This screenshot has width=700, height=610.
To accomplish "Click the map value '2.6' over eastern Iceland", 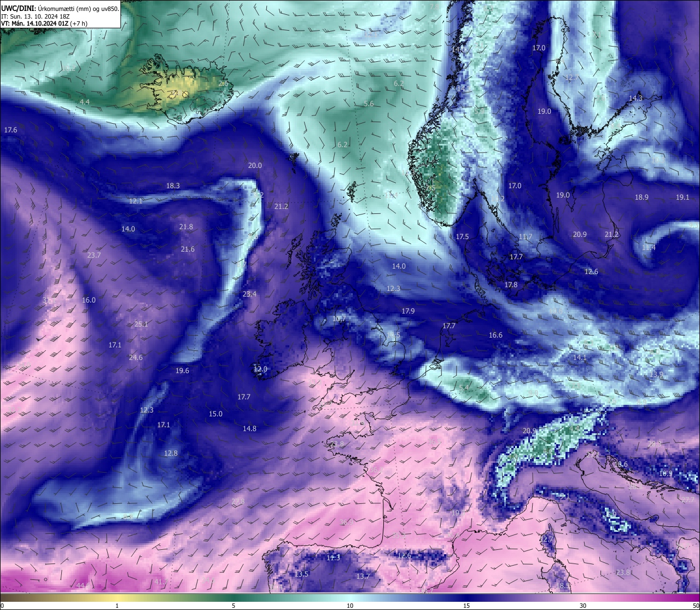I will 223,83.
